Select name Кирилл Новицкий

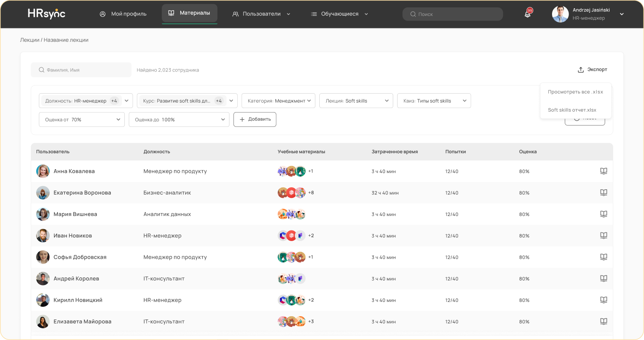coord(78,300)
